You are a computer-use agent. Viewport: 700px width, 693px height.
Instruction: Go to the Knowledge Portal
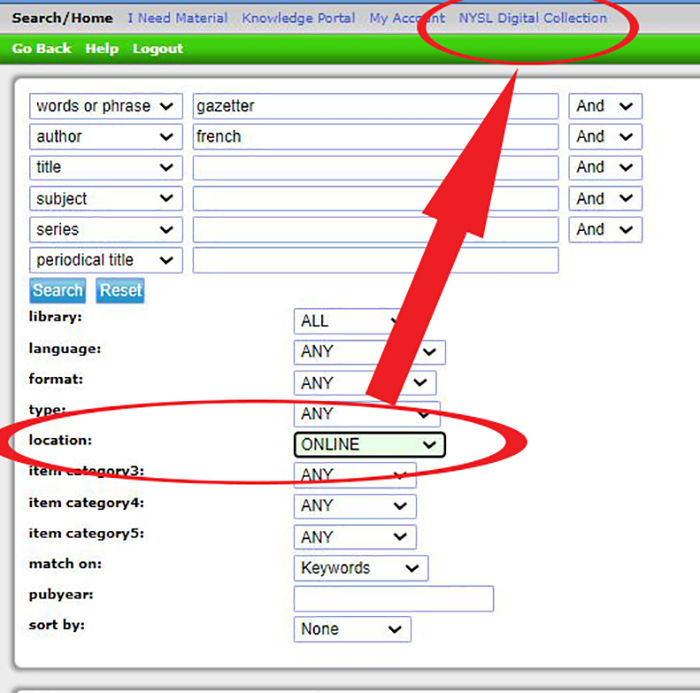click(x=298, y=18)
